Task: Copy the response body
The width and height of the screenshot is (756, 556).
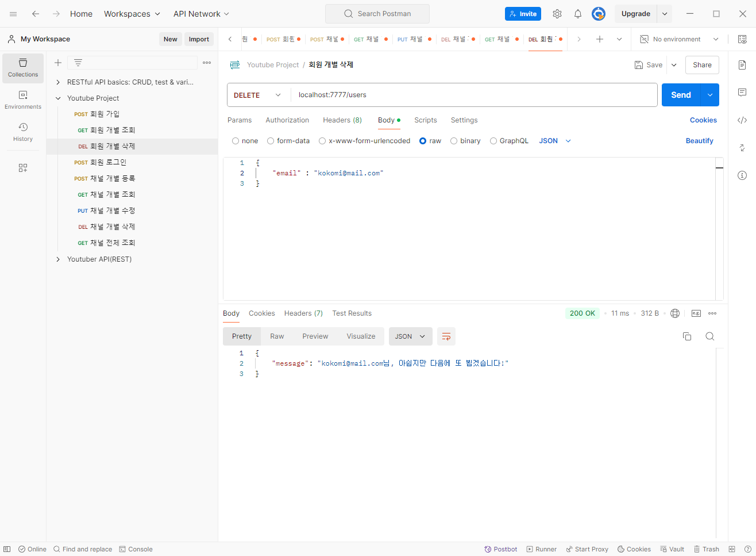Action: [687, 336]
